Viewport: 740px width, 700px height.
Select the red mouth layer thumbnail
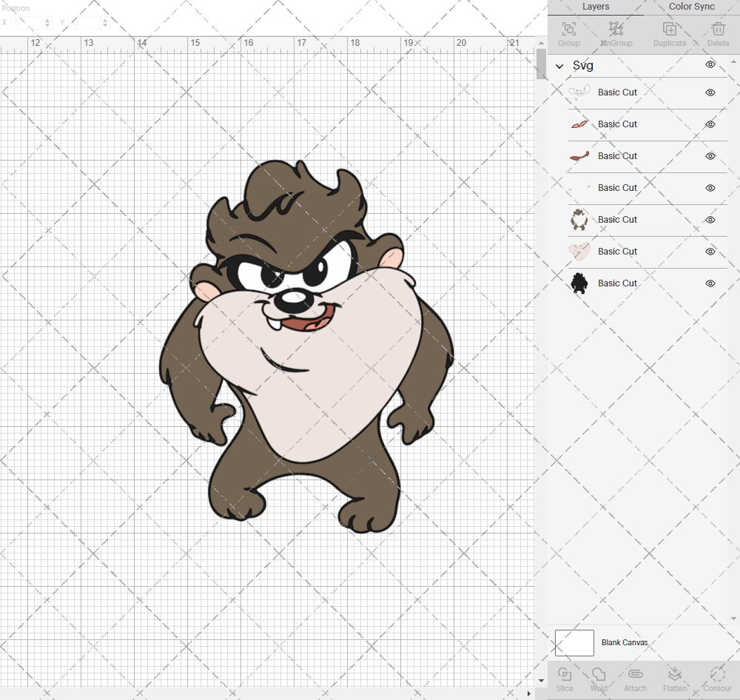pos(579,156)
